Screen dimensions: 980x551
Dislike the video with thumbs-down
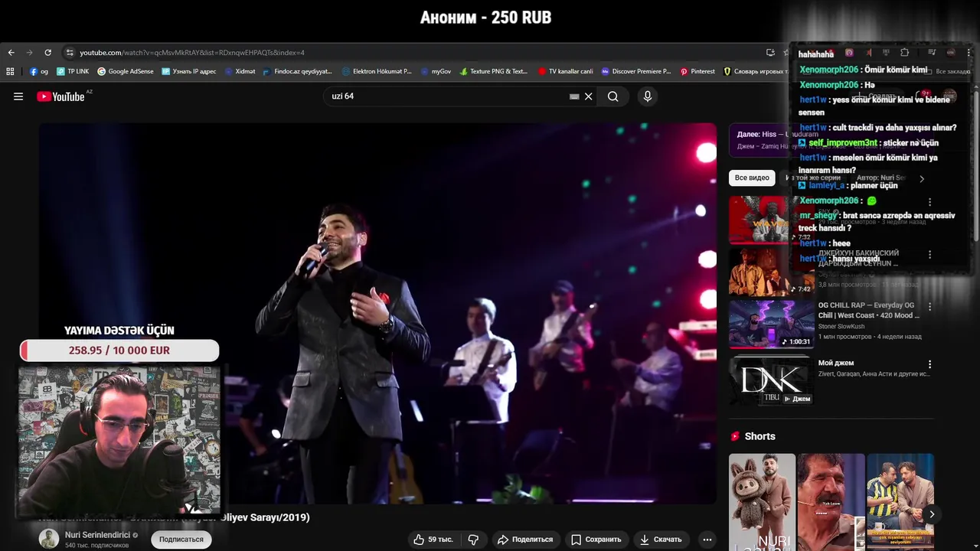[473, 540]
